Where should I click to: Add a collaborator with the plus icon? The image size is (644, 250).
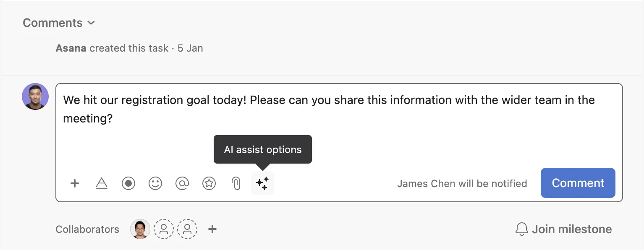click(212, 229)
